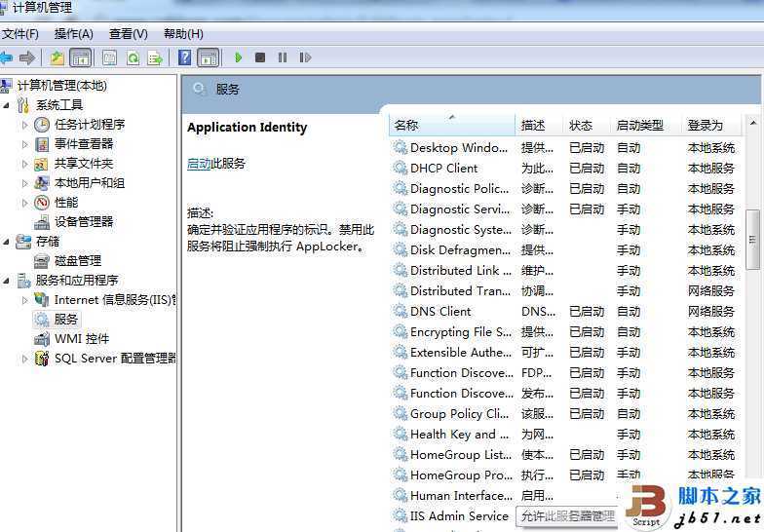
Task: Open the 查看(V) menu
Action: 129,33
